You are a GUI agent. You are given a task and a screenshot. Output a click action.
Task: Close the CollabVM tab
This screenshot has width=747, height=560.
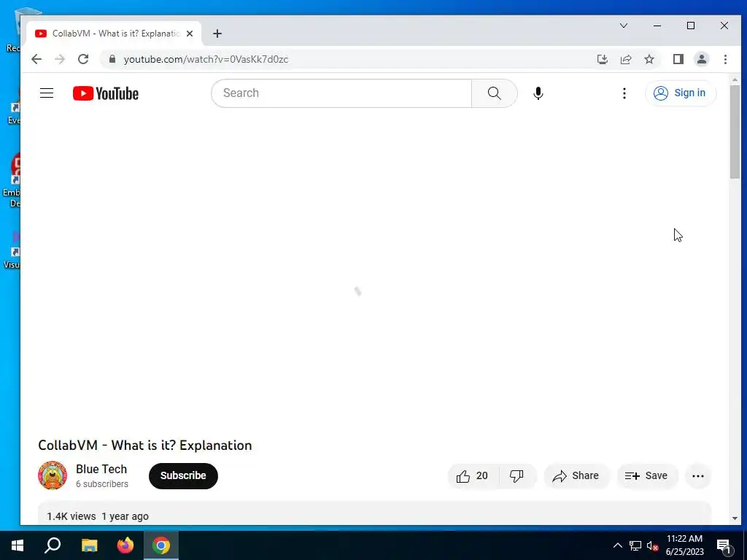tap(190, 34)
